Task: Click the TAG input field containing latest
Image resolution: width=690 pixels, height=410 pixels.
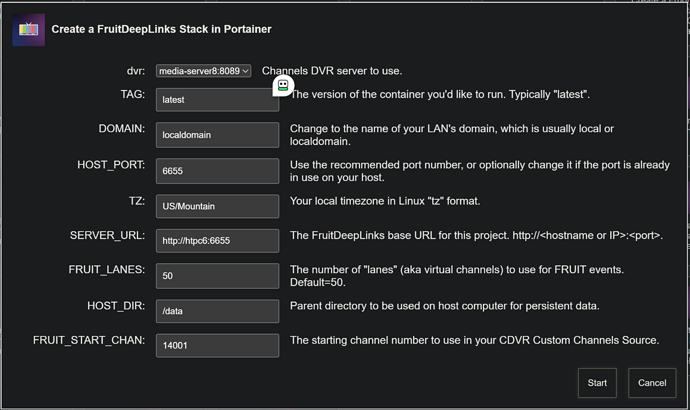Action: (x=217, y=100)
